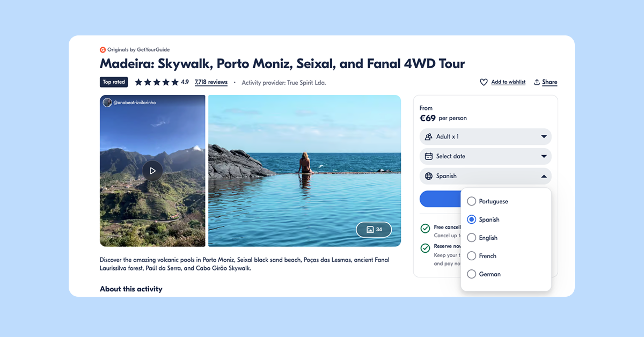Click the globe language icon
Screen dimensions: 644x337
[429, 176]
